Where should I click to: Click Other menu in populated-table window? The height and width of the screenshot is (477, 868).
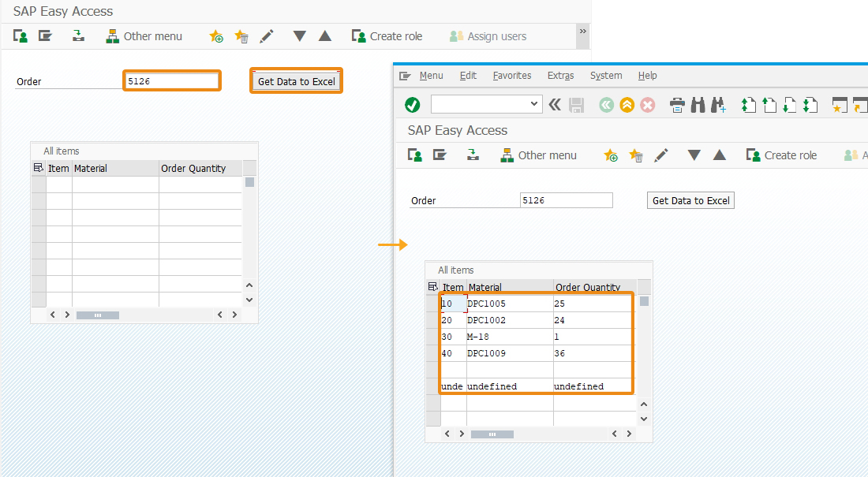pyautogui.click(x=539, y=155)
